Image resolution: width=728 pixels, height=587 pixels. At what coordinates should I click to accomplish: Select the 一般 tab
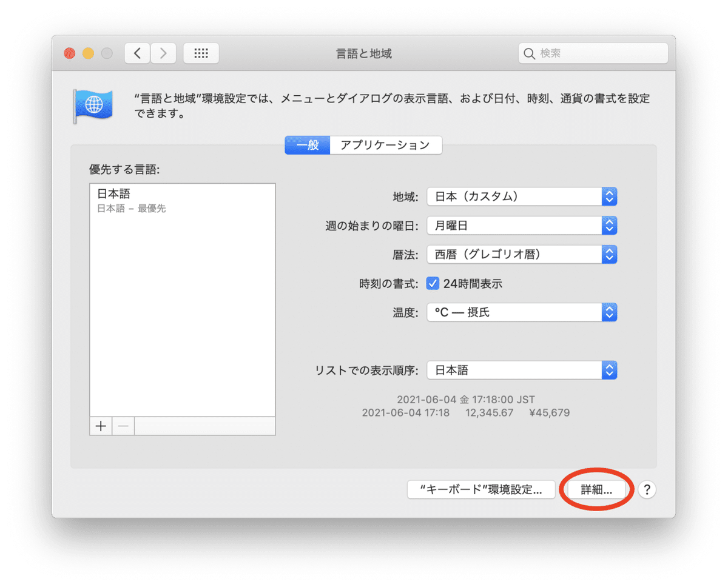pos(307,145)
